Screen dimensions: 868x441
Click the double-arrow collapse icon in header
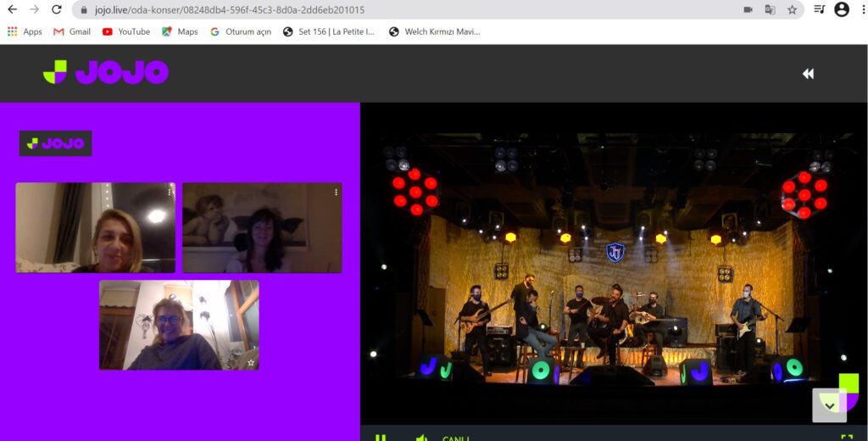click(808, 74)
